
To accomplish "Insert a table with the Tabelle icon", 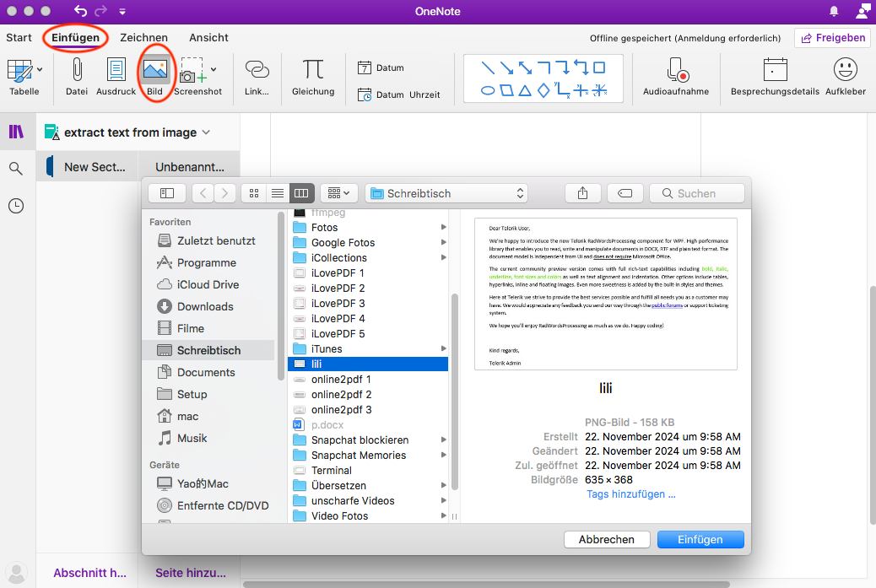I will click(19, 72).
